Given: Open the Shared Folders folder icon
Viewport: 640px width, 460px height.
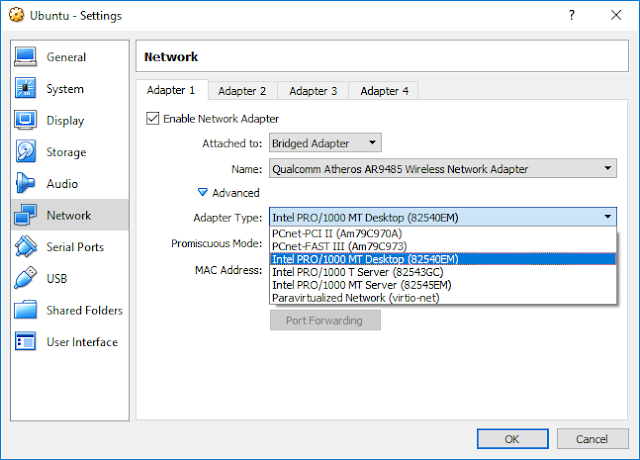Looking at the screenshot, I should tap(25, 310).
